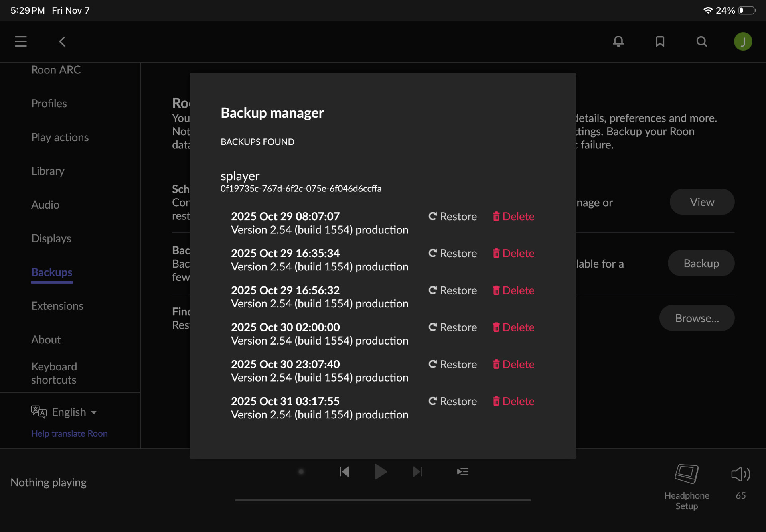Open the green J profile avatar
Viewport: 766px width, 532px height.
pos(743,41)
